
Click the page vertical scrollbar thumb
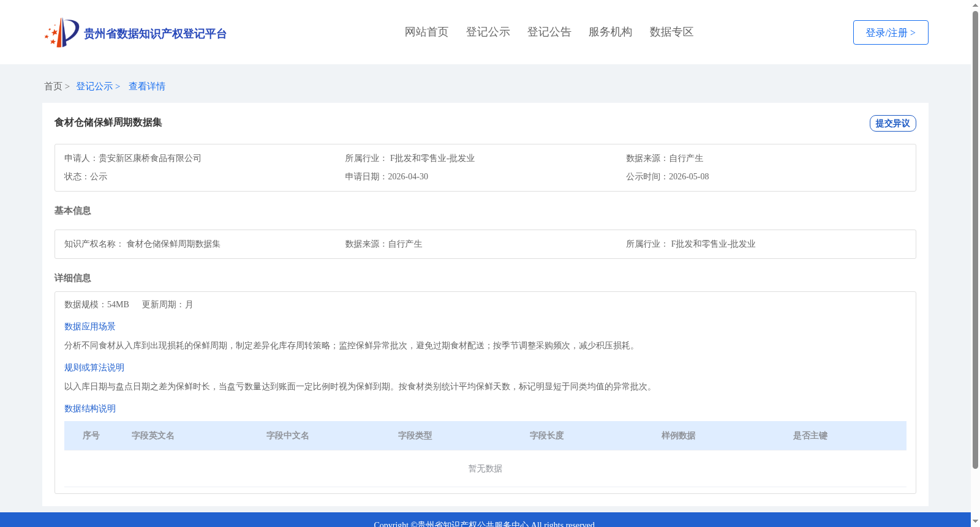click(x=975, y=240)
